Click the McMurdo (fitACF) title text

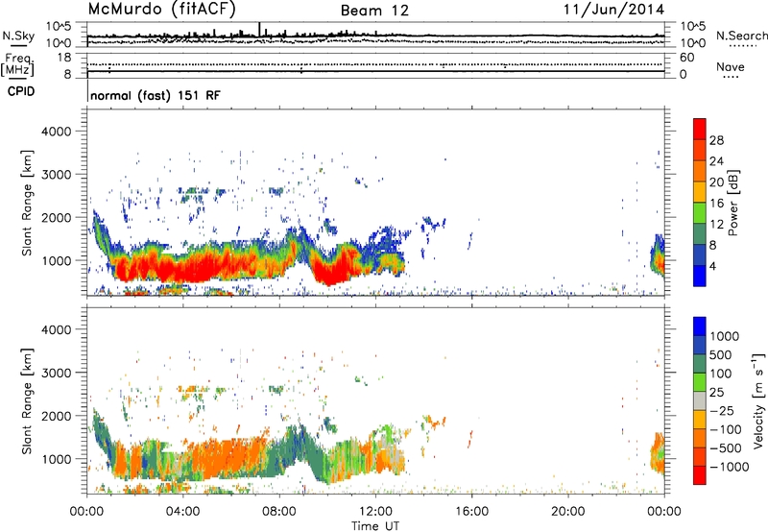[162, 10]
